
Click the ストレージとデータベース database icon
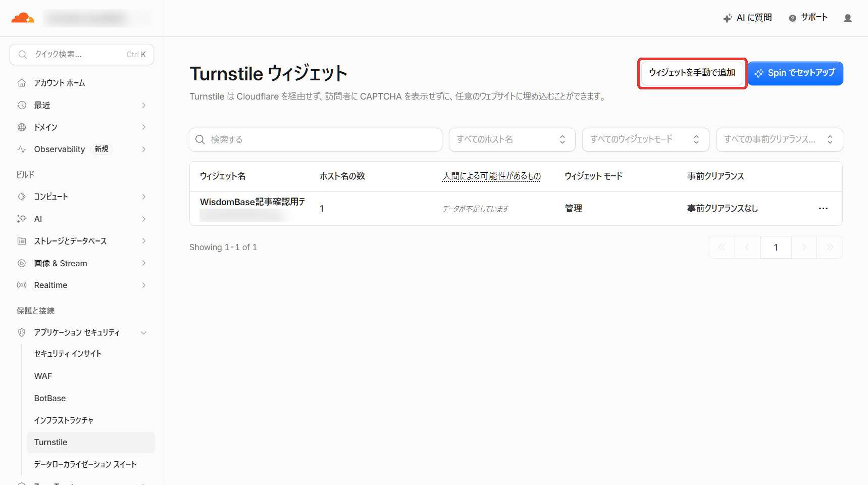coord(22,241)
